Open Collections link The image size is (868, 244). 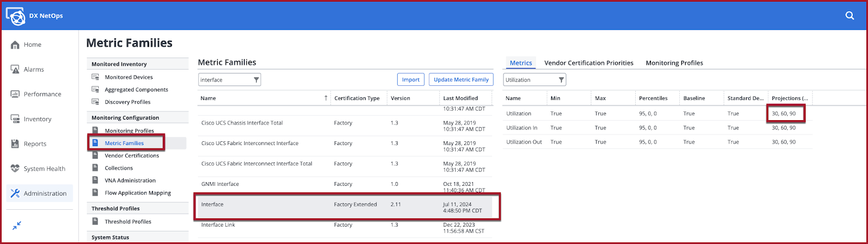(119, 168)
